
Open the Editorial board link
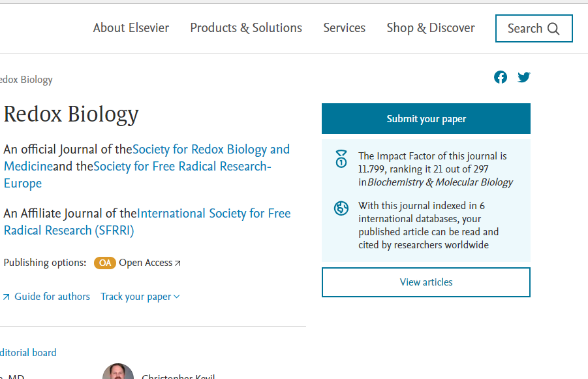pyautogui.click(x=28, y=353)
